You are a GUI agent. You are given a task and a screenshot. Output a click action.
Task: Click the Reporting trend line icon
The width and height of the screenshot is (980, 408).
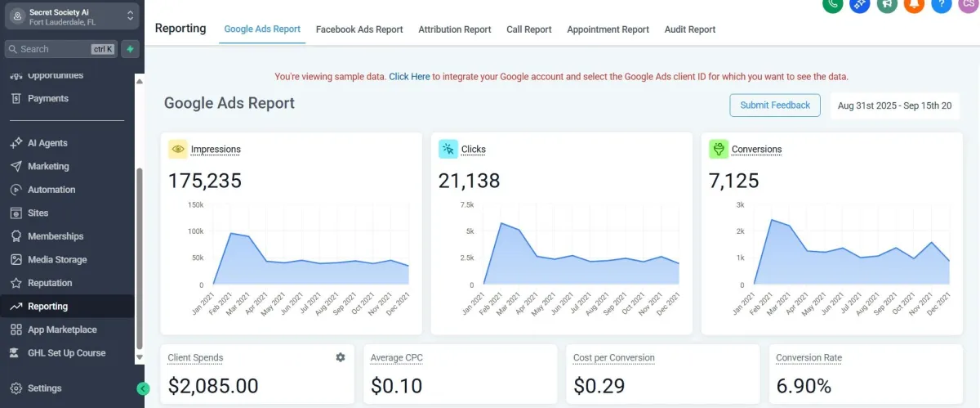(16, 307)
